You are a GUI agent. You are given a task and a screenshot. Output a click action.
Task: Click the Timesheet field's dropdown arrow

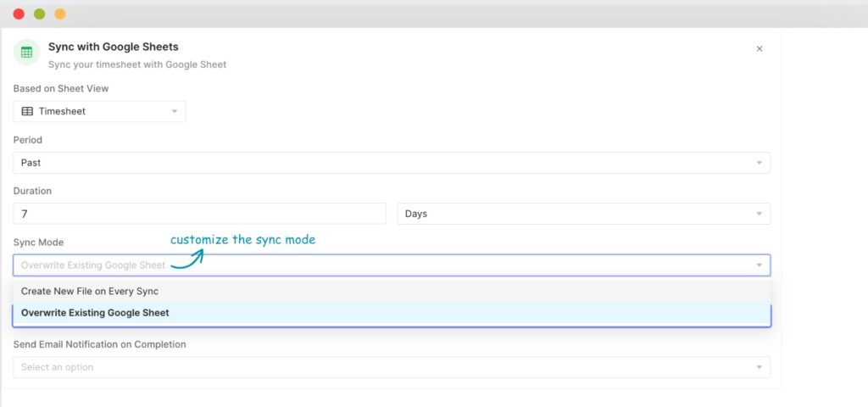click(175, 111)
